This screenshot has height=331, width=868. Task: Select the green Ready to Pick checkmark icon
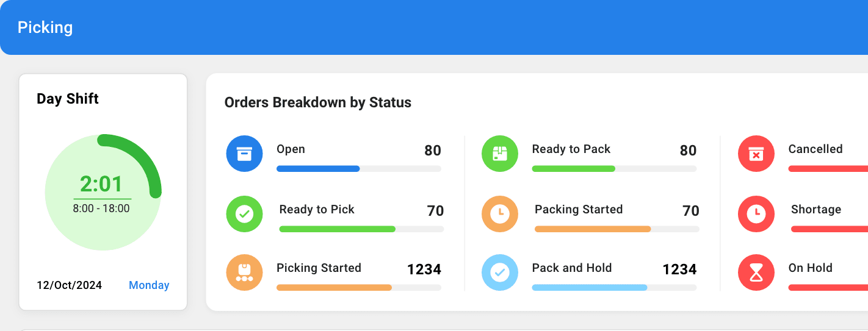pos(244,214)
